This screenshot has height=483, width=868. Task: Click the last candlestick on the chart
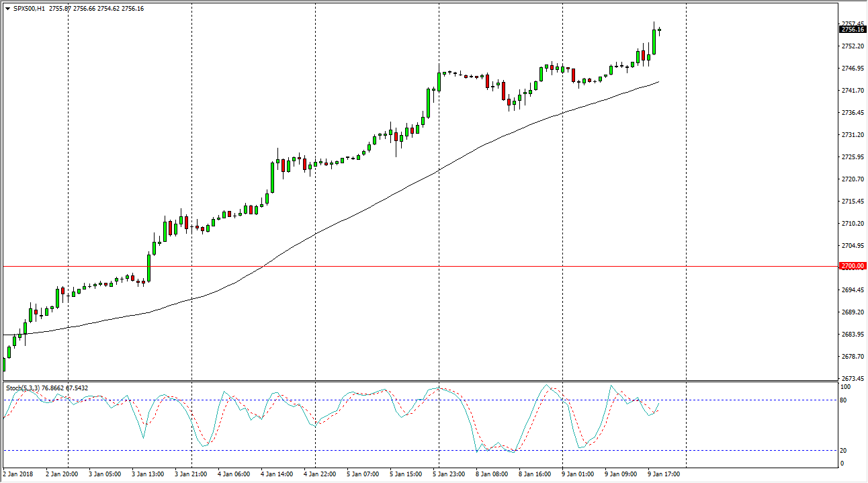coord(660,30)
